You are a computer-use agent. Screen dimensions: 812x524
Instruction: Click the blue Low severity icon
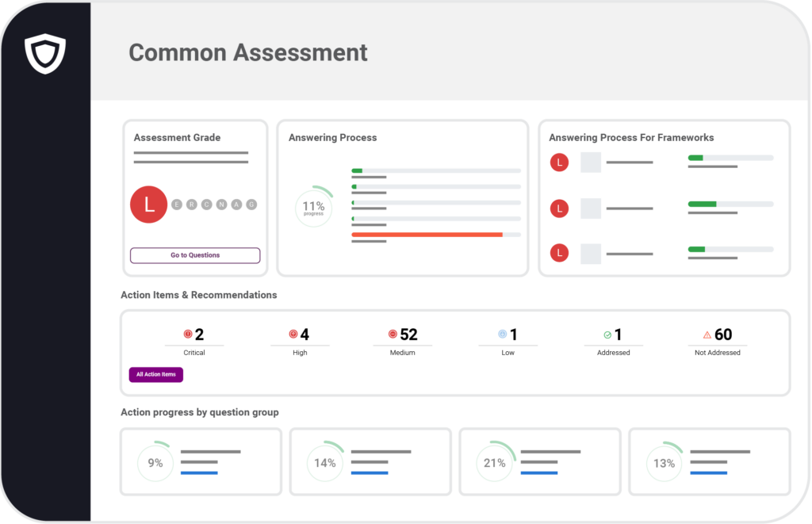tap(502, 334)
